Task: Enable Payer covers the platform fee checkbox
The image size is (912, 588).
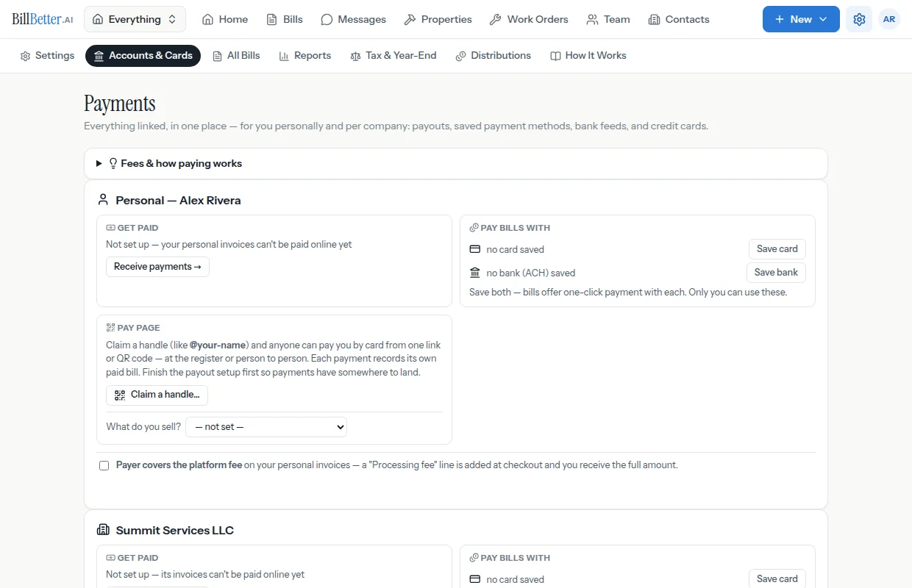Action: [x=104, y=465]
